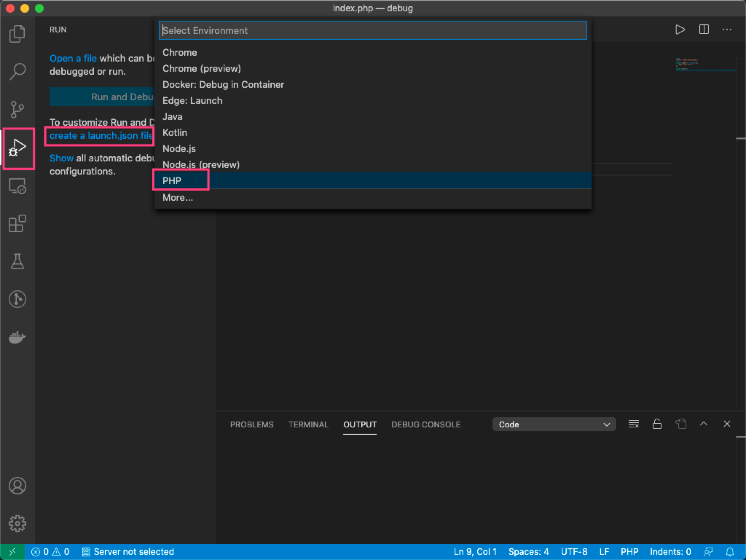Open the Run and Debug view icon
This screenshot has height=560, width=746.
coord(17,148)
